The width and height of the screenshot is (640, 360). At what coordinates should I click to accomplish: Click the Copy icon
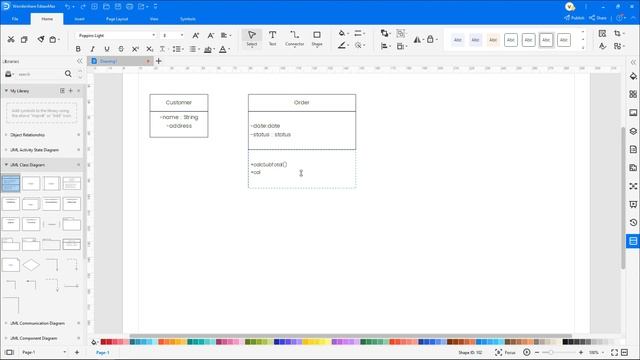click(24, 39)
